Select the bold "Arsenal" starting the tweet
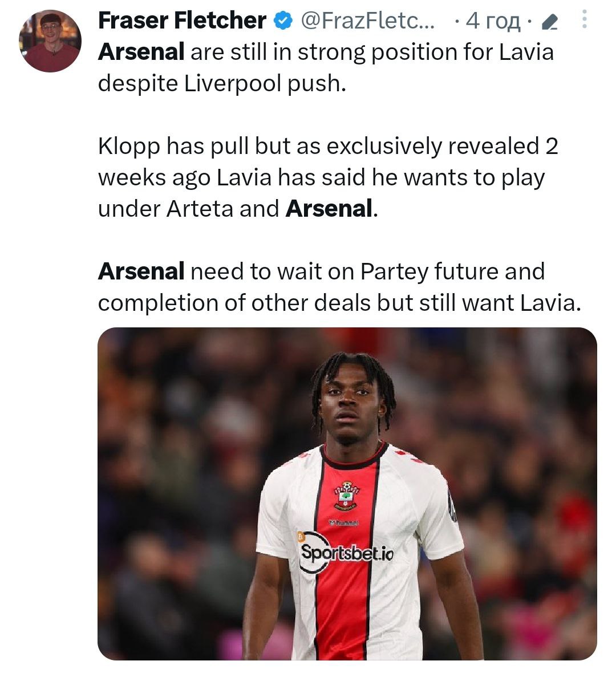The width and height of the screenshot is (616, 677). tap(141, 52)
